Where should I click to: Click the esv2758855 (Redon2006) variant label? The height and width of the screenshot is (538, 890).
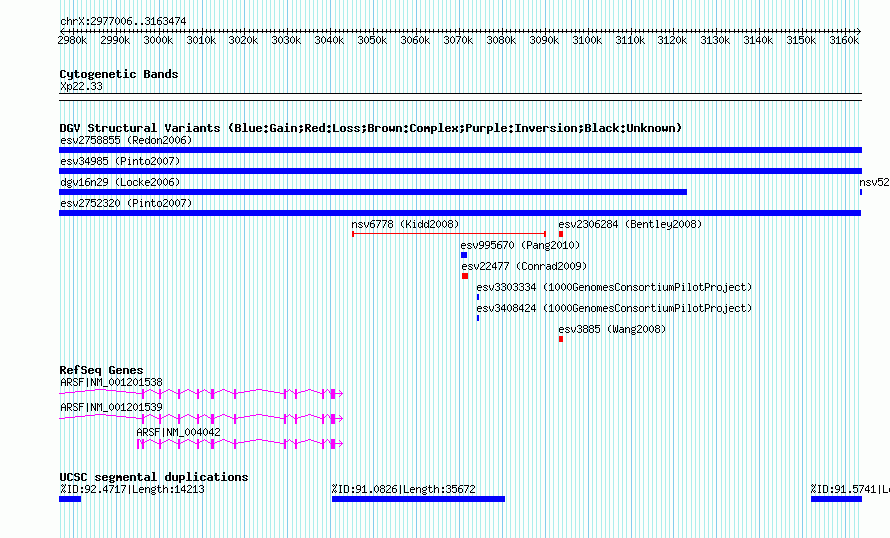click(126, 140)
